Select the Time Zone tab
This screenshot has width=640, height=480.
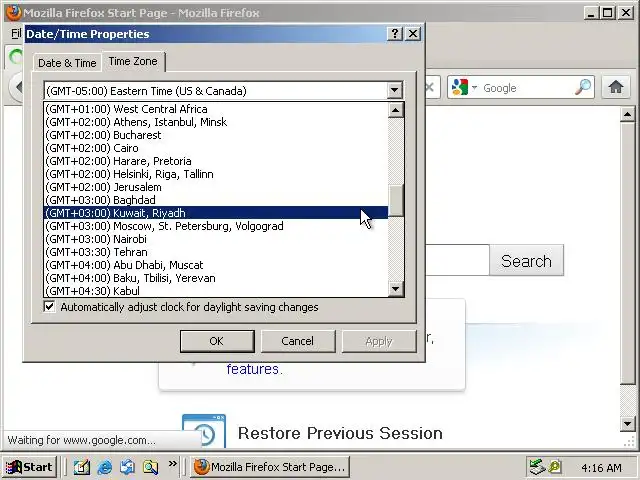[133, 61]
